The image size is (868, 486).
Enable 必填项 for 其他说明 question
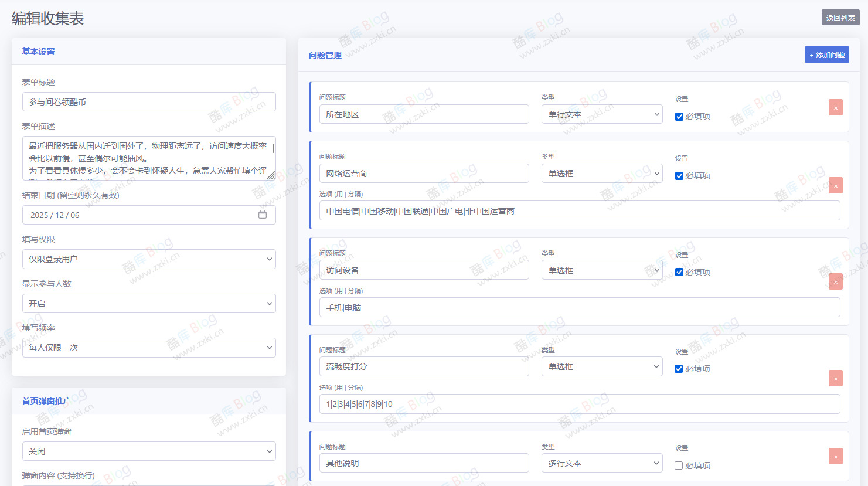pyautogui.click(x=679, y=465)
